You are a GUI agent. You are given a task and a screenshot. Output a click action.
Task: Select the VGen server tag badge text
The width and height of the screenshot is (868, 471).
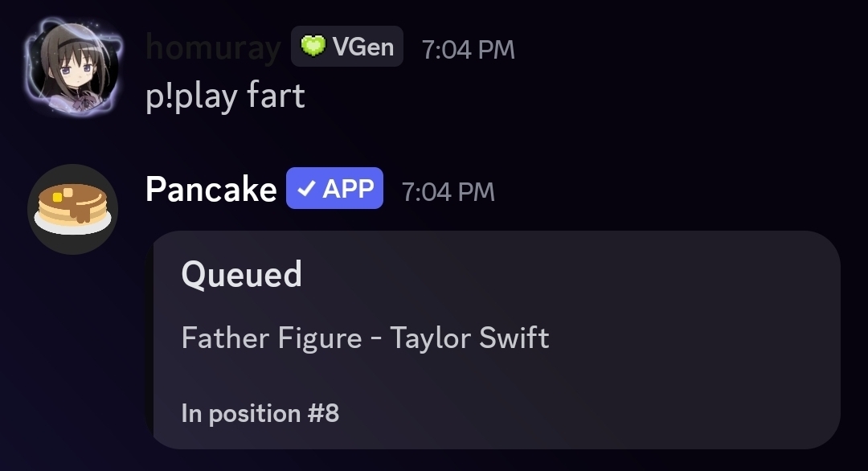[362, 47]
